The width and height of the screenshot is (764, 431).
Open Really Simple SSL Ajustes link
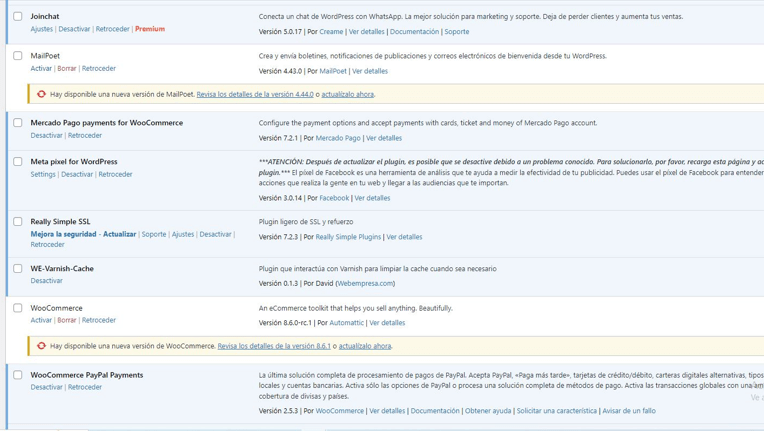[x=183, y=234]
